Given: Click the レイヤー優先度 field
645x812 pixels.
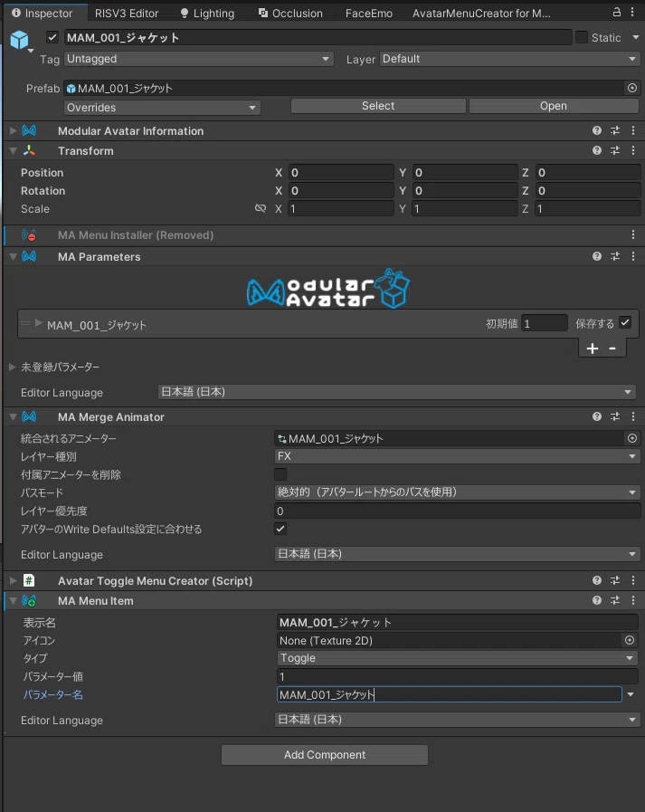Looking at the screenshot, I should pyautogui.click(x=457, y=511).
